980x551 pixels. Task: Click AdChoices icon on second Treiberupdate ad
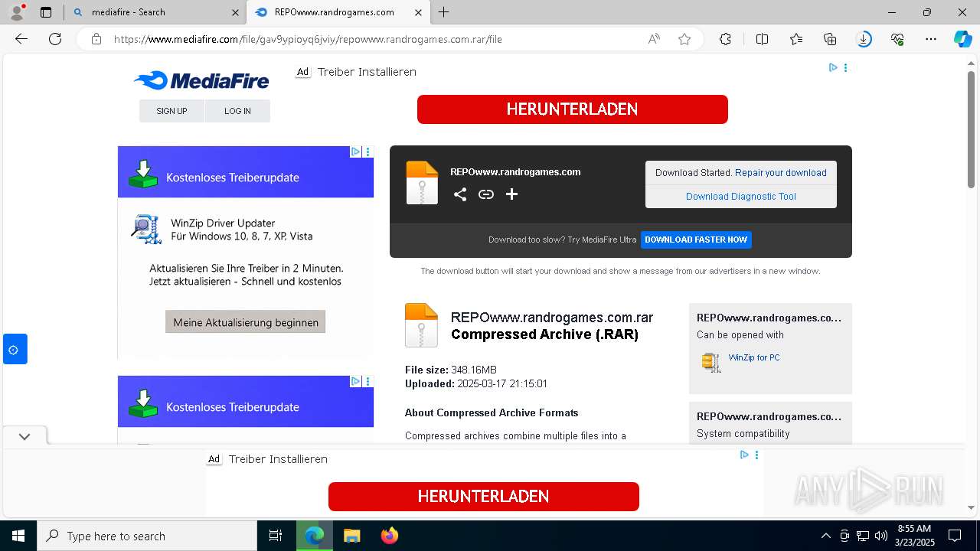tap(355, 381)
